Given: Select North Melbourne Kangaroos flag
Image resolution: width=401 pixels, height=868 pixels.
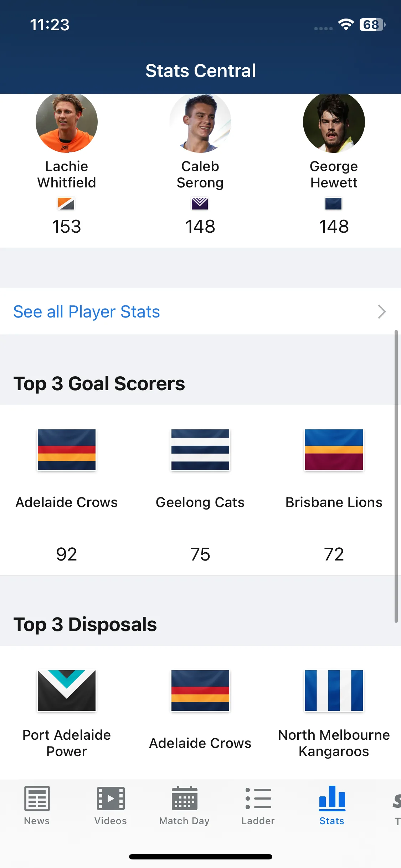Looking at the screenshot, I should tap(334, 691).
